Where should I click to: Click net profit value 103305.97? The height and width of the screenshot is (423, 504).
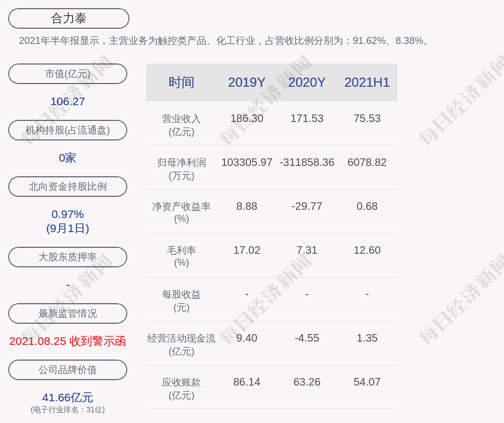pos(247,162)
